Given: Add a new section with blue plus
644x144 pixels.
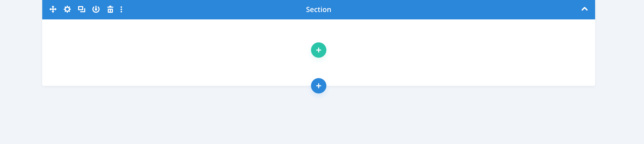Looking at the screenshot, I should [319, 86].
